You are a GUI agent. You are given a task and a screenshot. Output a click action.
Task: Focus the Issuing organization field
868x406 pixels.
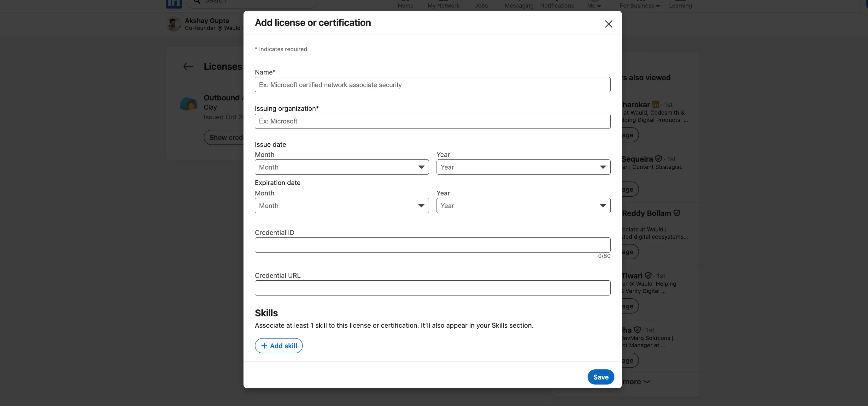[x=432, y=121]
